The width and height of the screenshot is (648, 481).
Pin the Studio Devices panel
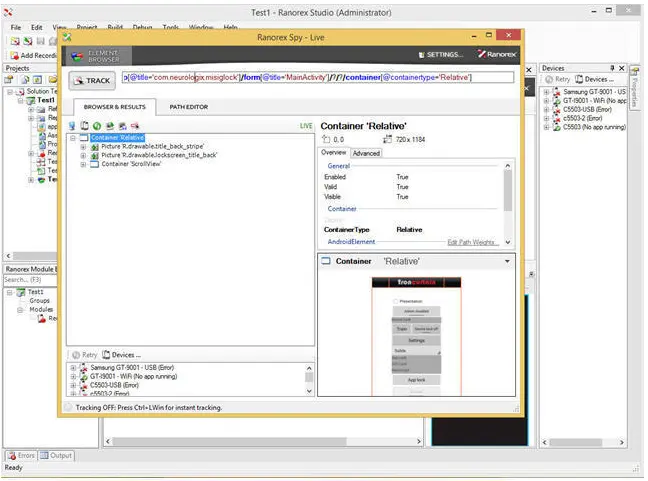tap(612, 68)
